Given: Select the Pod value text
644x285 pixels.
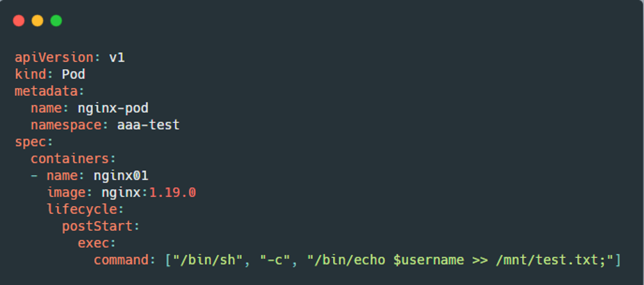Looking at the screenshot, I should 73,74.
